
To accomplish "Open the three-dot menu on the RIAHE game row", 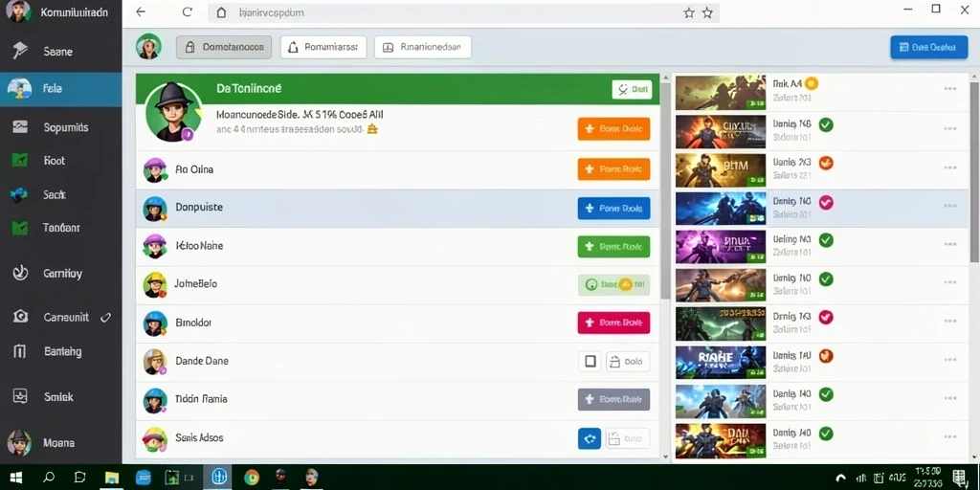I will [950, 360].
